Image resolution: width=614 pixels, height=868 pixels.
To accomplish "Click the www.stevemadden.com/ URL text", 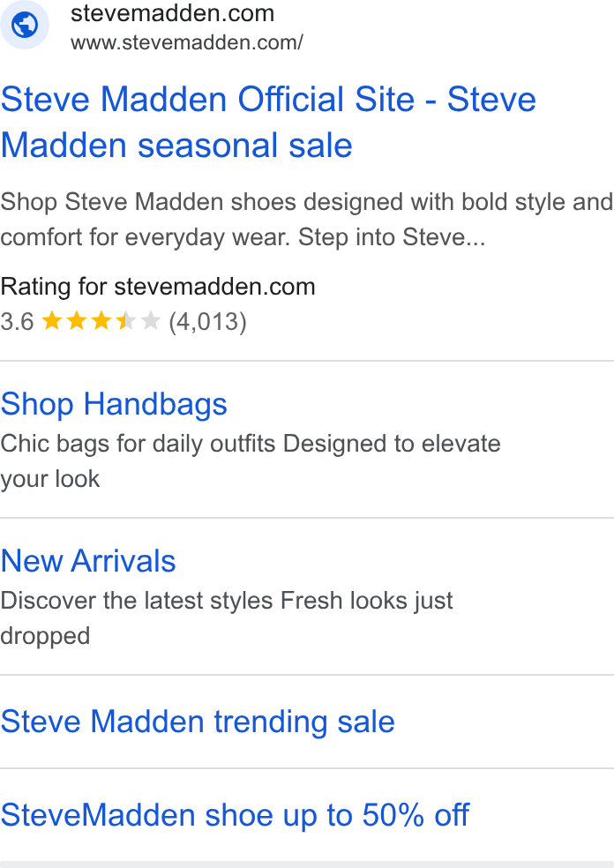I will pos(187,42).
